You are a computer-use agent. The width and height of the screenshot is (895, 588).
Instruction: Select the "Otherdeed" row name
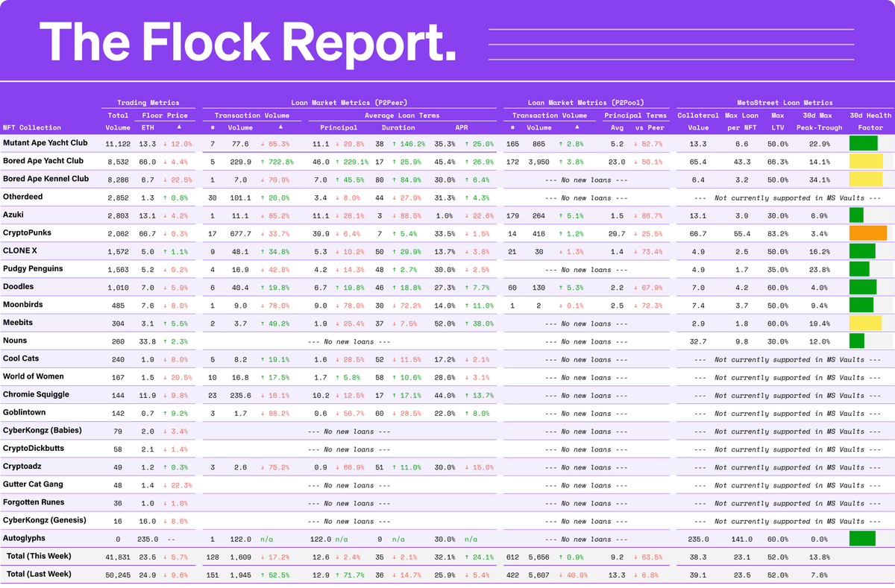23,197
